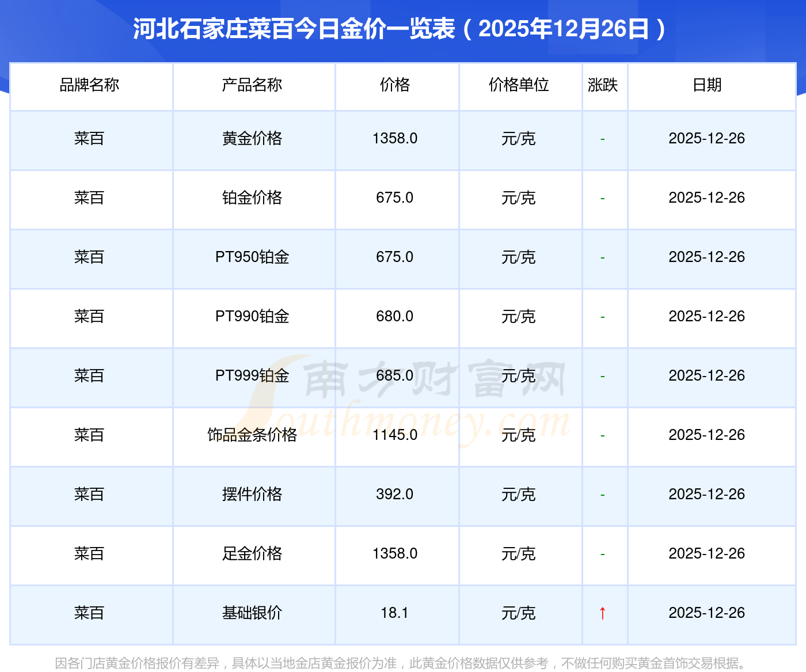Screen dimensions: 806x672
Task: Click the 1358.0 price in 黄金价格 row
Action: [395, 139]
